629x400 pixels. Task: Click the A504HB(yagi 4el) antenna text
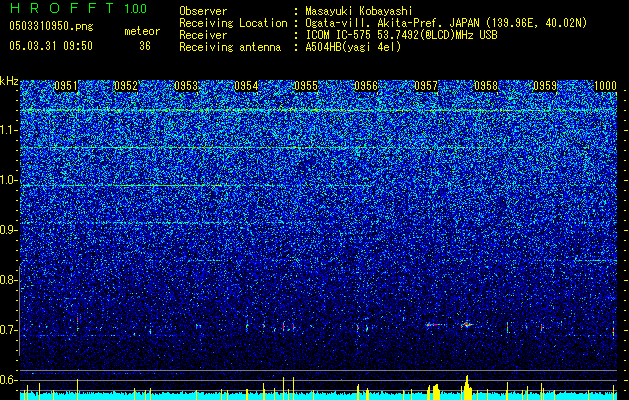(x=353, y=47)
